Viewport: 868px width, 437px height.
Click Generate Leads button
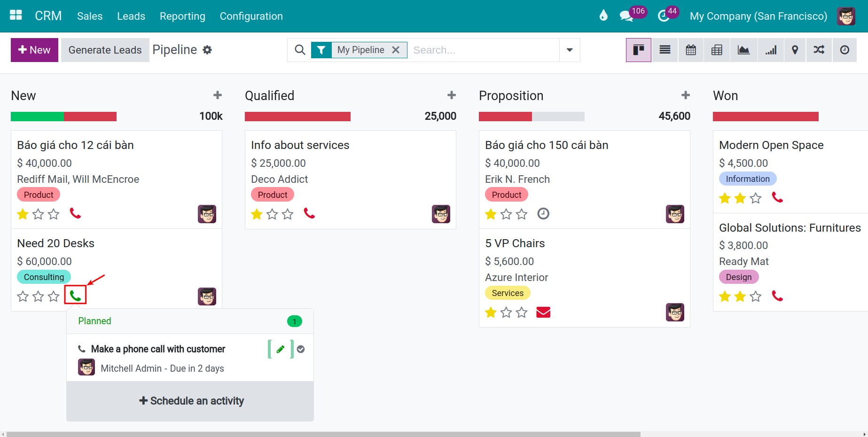(105, 50)
